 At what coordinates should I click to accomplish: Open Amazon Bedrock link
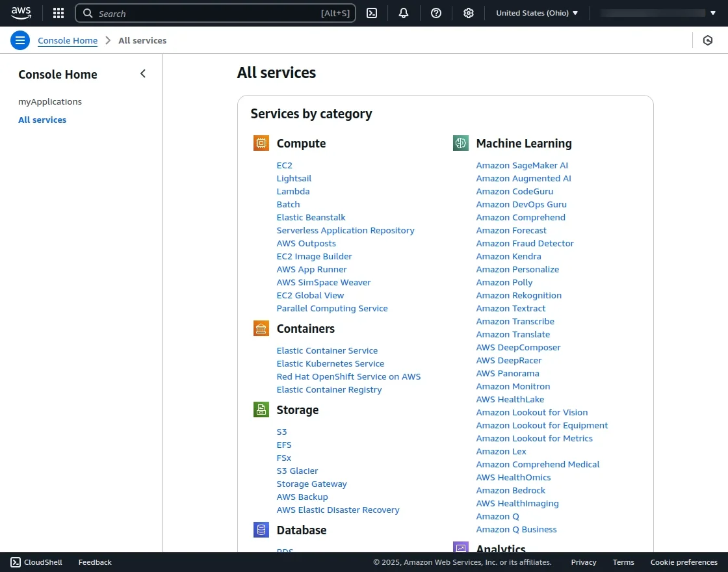click(x=511, y=490)
